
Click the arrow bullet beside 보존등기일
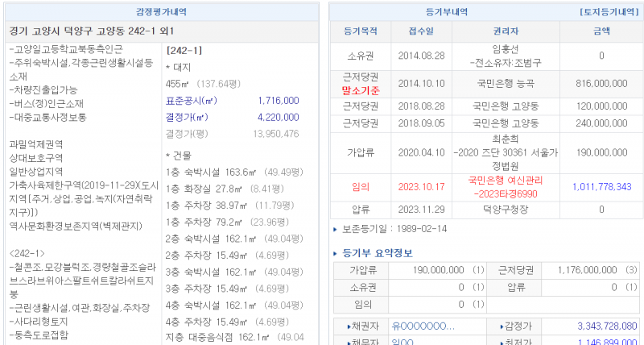point(336,229)
